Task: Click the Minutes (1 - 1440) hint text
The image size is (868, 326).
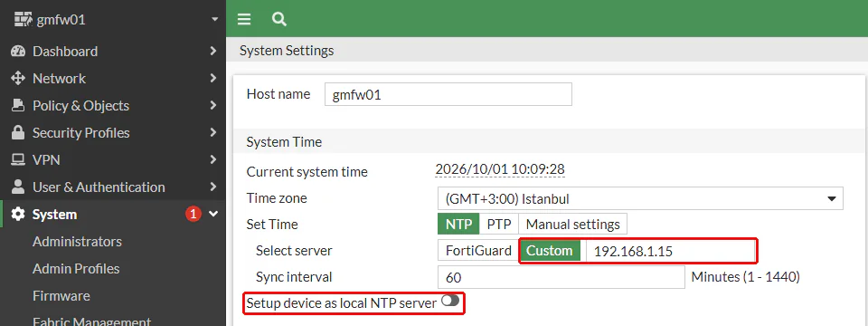Action: point(746,277)
